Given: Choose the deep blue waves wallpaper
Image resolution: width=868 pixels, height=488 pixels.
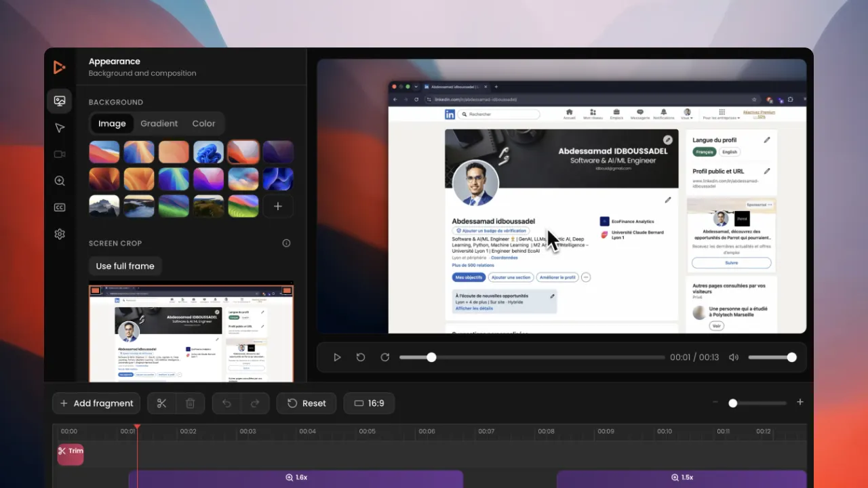Looking at the screenshot, I should tap(278, 179).
